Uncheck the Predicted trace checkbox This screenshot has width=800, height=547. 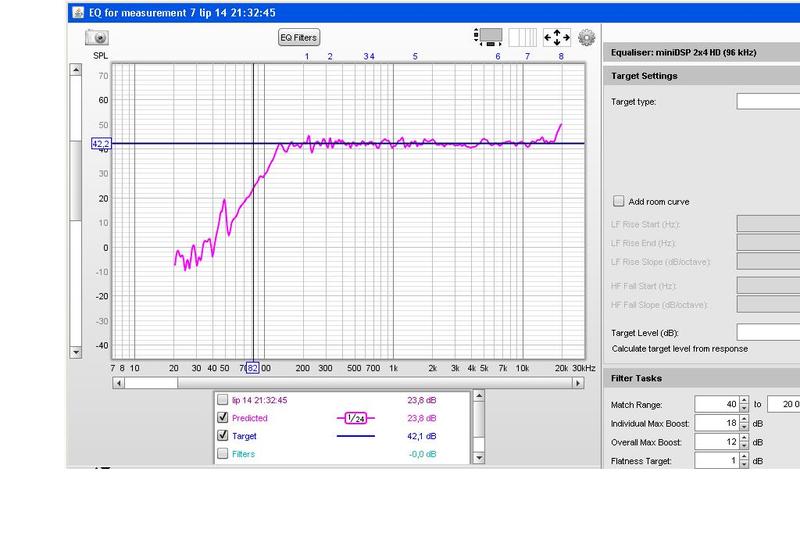coord(223,417)
